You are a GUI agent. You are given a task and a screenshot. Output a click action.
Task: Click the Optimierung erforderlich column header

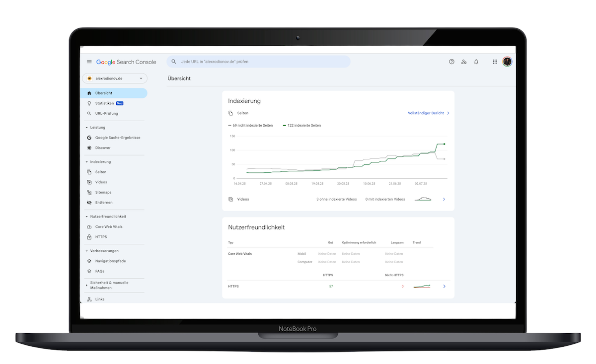pos(359,243)
